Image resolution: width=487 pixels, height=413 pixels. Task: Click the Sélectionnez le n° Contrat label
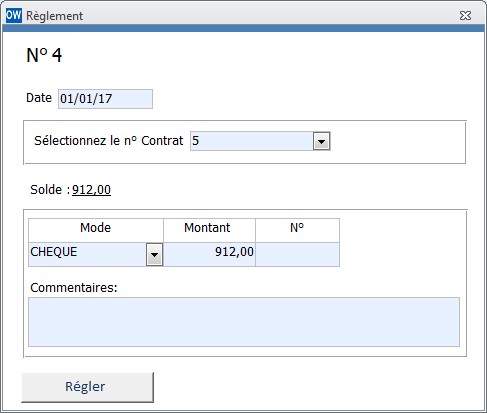(109, 141)
